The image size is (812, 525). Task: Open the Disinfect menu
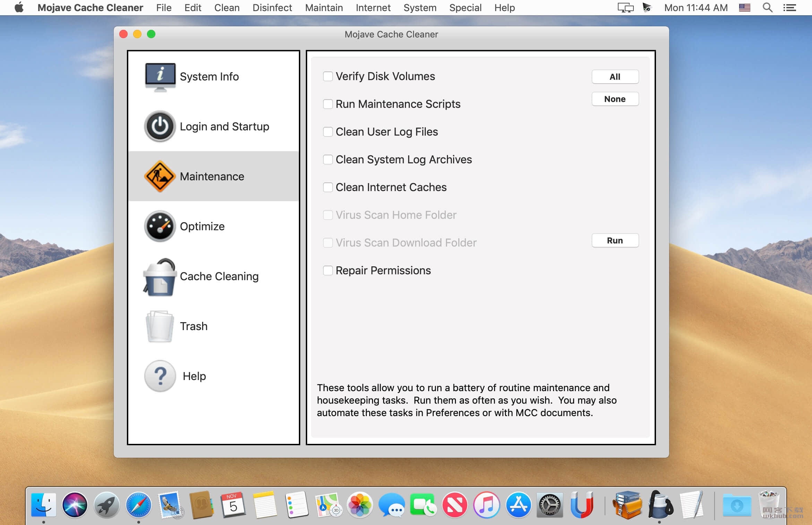[x=272, y=8]
